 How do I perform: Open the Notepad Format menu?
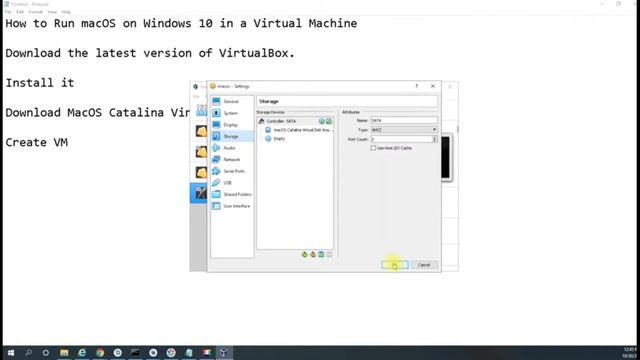[x=36, y=12]
